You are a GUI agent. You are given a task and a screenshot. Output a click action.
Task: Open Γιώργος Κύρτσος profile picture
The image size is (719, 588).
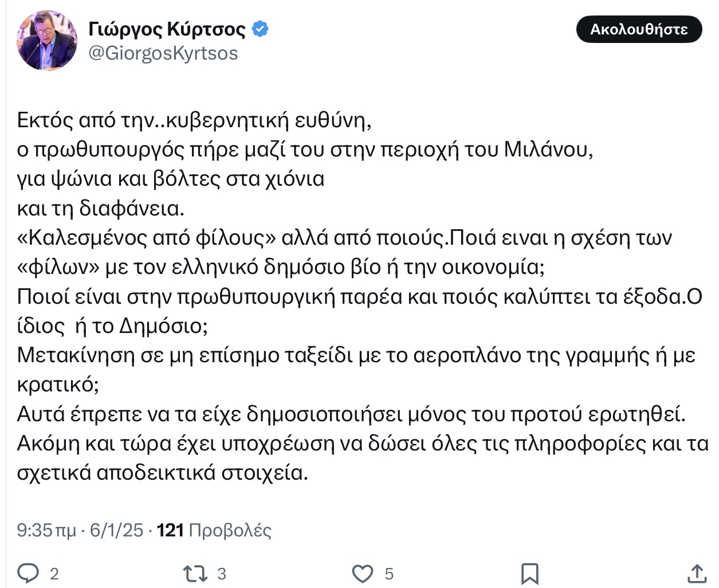point(47,41)
